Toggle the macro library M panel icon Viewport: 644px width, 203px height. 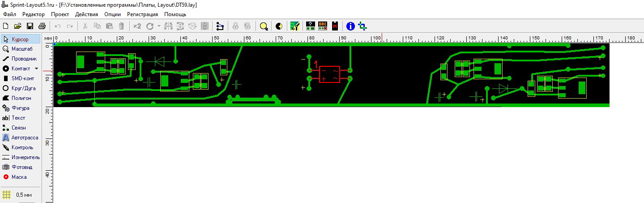pos(335,26)
